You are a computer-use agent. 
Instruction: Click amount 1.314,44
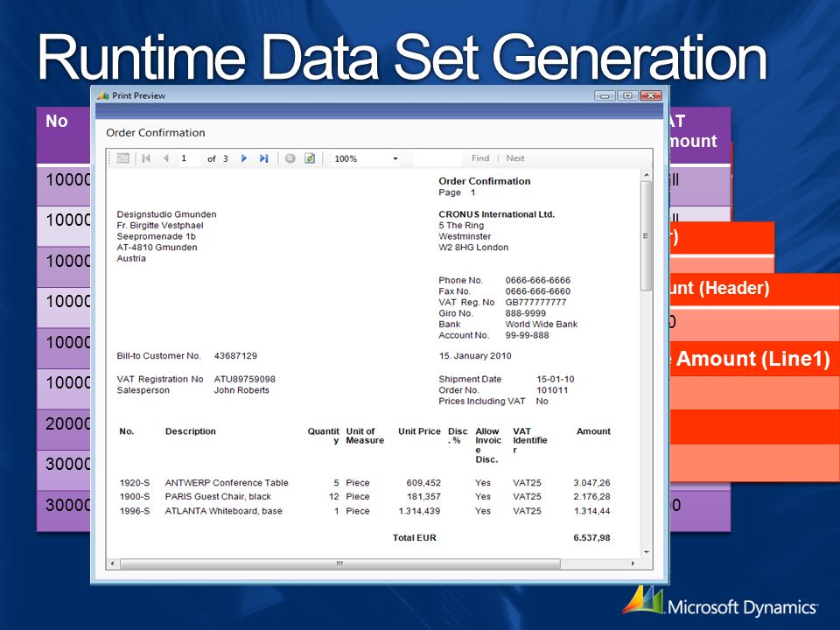[x=592, y=511]
